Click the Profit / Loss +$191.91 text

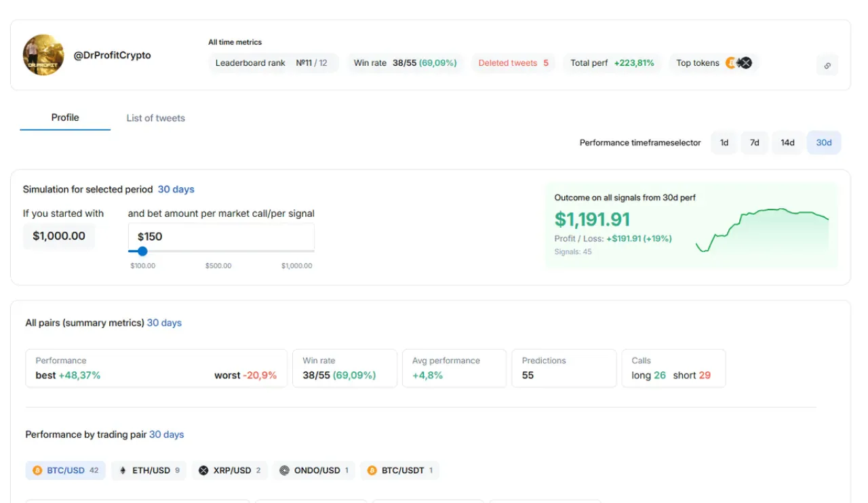pyautogui.click(x=613, y=239)
